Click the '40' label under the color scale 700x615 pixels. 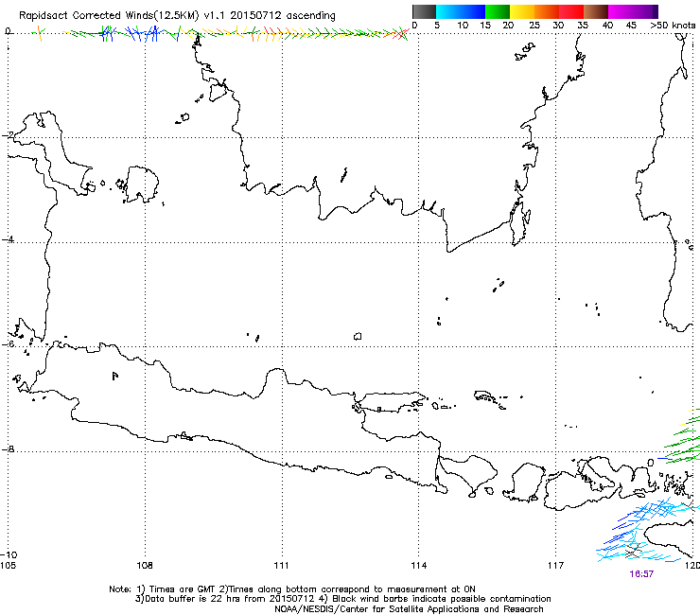tap(607, 26)
